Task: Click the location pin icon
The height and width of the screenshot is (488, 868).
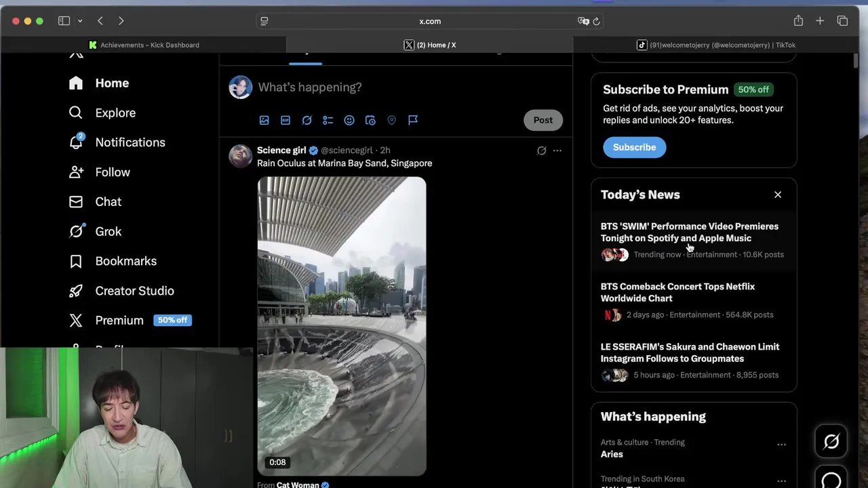Action: (391, 120)
